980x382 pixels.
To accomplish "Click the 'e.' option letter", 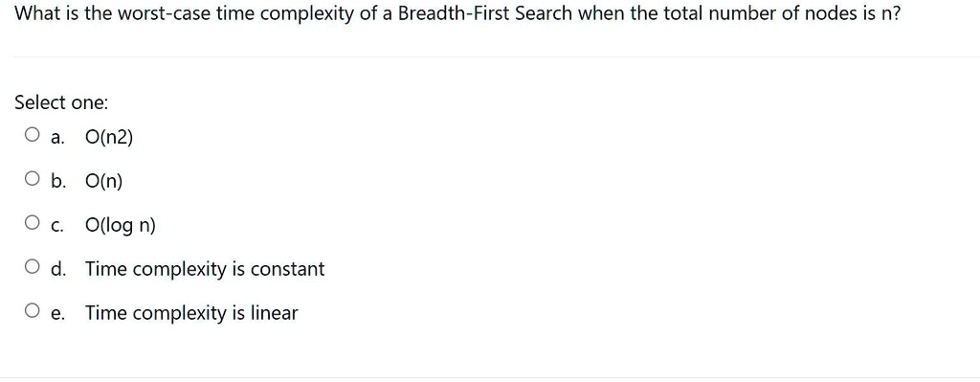I will (x=58, y=314).
